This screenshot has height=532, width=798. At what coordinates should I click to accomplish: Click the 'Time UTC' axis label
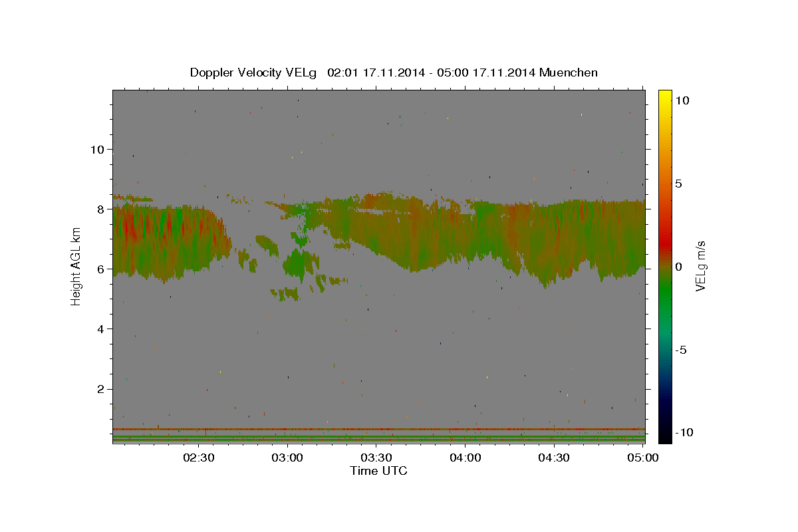tap(378, 471)
